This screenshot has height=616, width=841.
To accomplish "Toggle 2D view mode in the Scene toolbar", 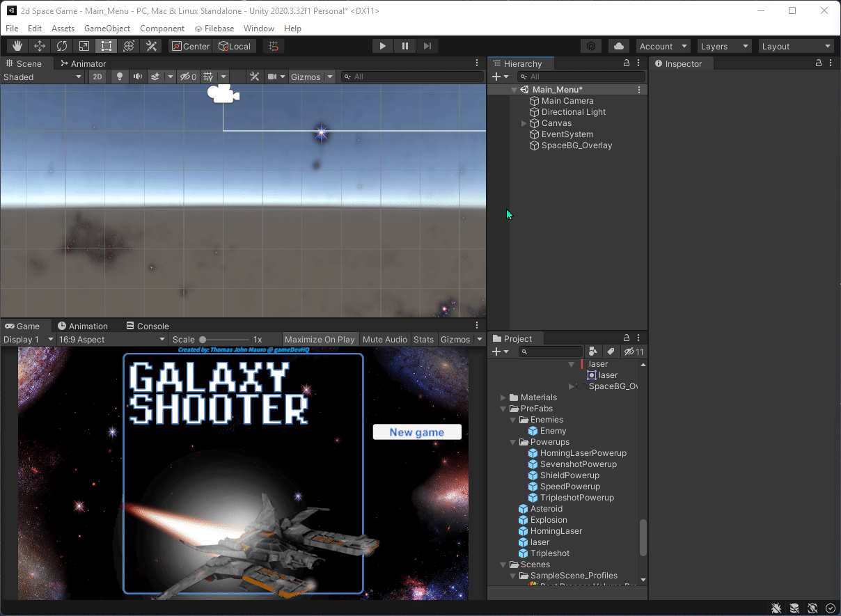I will coord(97,77).
